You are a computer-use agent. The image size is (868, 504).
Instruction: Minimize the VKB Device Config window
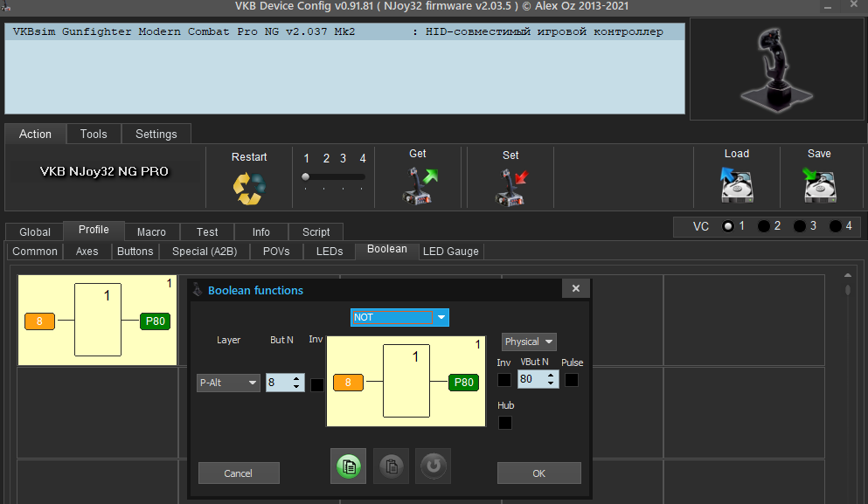point(828,7)
